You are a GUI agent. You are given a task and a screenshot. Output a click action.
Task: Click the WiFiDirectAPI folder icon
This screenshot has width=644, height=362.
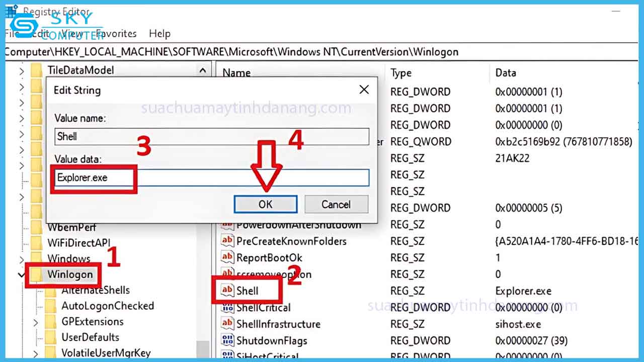36,243
